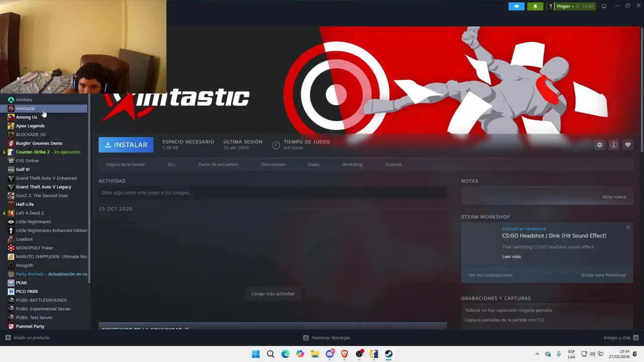Click the Apex Legends game icon
This screenshot has height=362, width=644.
click(x=11, y=126)
